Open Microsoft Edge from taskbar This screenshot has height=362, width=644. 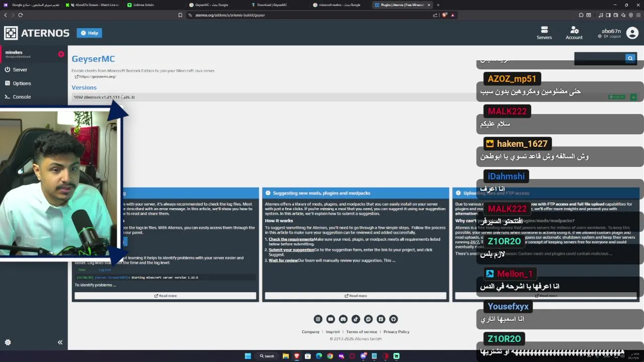pyautogui.click(x=319, y=356)
